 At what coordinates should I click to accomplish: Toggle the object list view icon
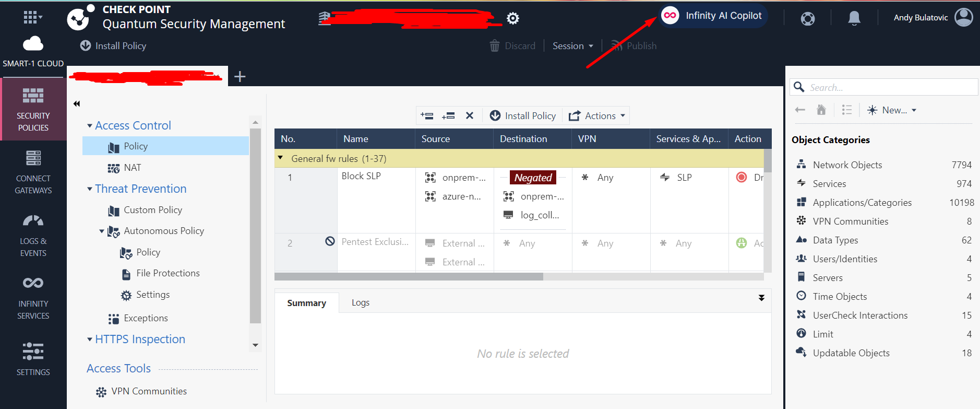pyautogui.click(x=847, y=110)
